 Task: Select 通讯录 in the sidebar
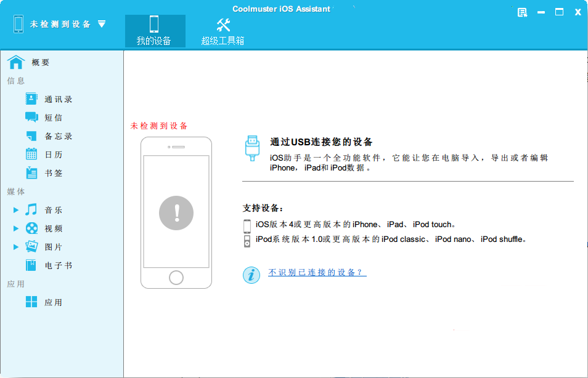tap(59, 99)
